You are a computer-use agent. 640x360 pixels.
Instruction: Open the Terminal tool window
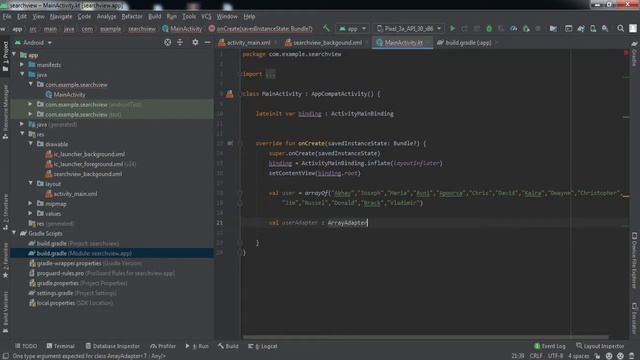(60, 346)
